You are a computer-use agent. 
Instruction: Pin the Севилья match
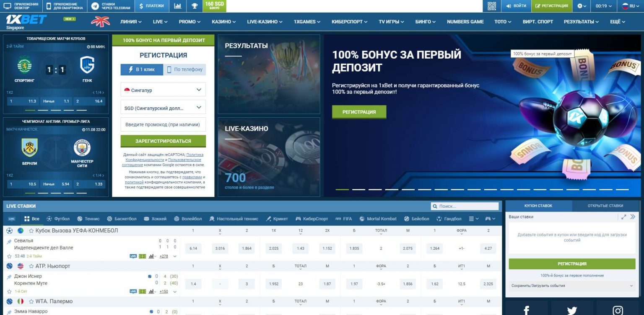click(9, 242)
